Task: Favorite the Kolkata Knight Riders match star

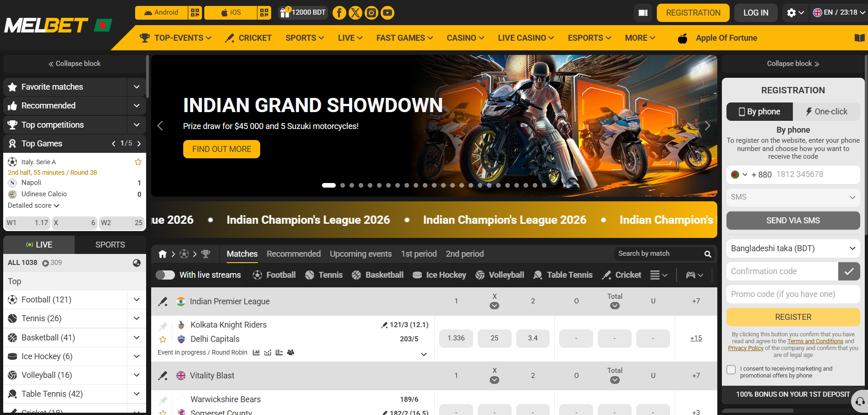Action: pyautogui.click(x=163, y=340)
